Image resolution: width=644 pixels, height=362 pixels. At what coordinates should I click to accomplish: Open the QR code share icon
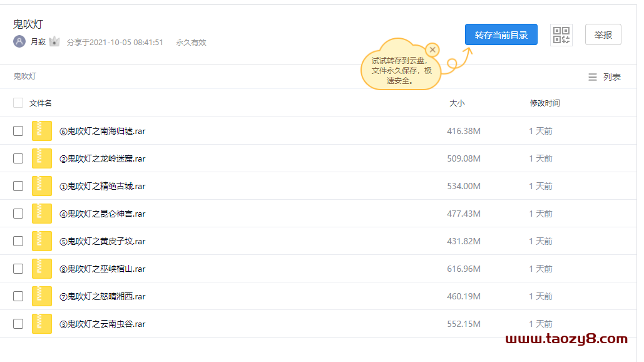pyautogui.click(x=561, y=35)
